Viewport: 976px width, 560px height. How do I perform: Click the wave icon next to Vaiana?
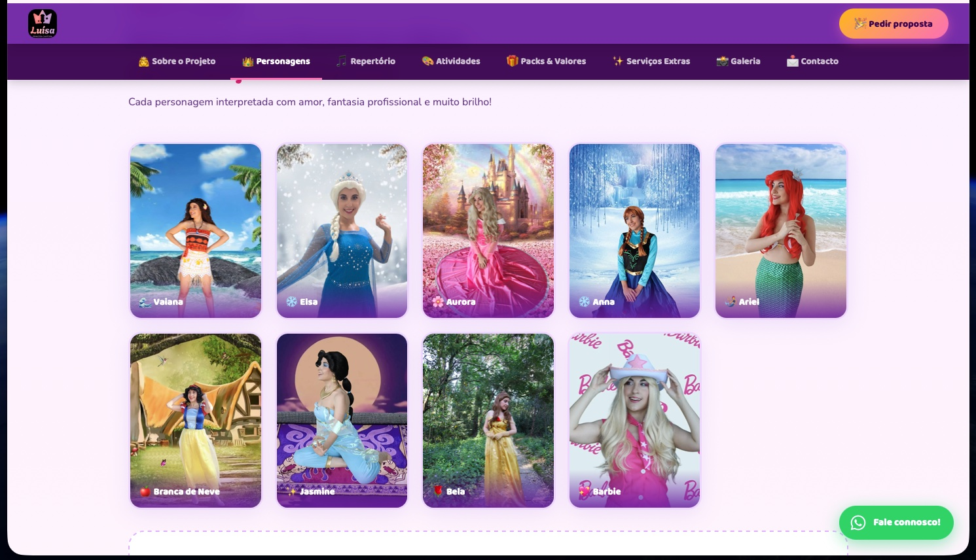click(145, 302)
